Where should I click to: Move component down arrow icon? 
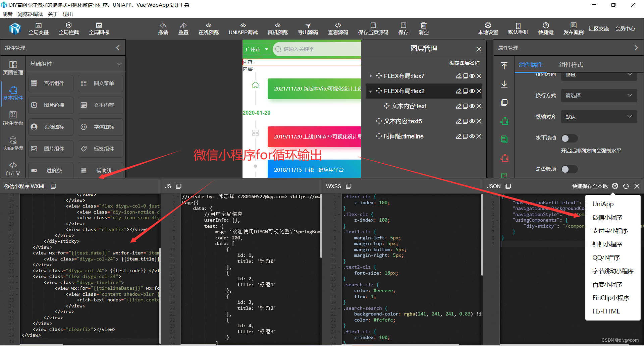(504, 84)
